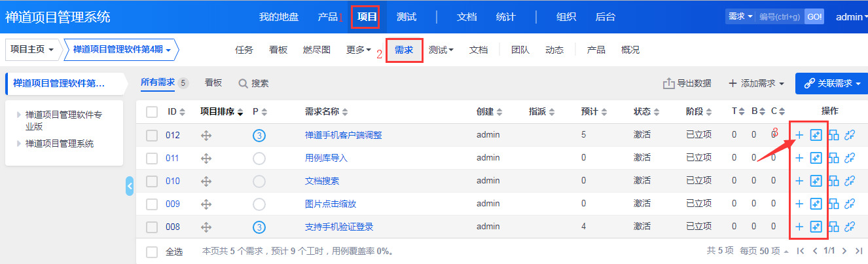
Task: Toggle the select-all checkbox in table header
Action: pos(152,112)
